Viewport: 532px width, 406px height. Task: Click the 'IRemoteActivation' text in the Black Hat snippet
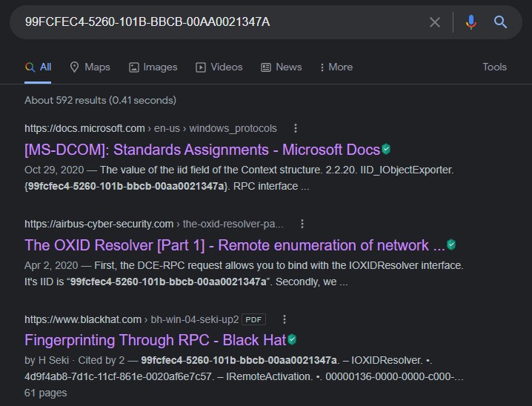[x=268, y=376]
